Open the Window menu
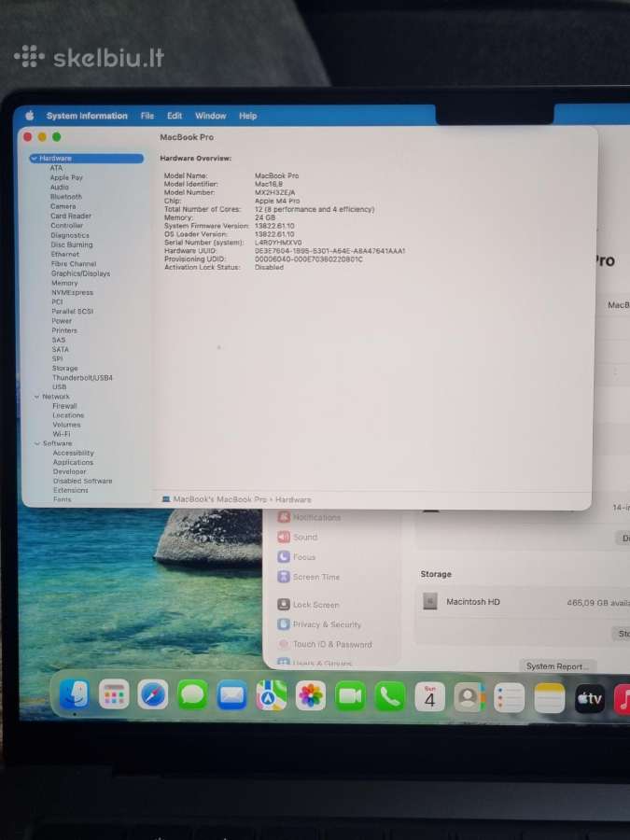Viewport: 630px width, 840px height. point(211,116)
